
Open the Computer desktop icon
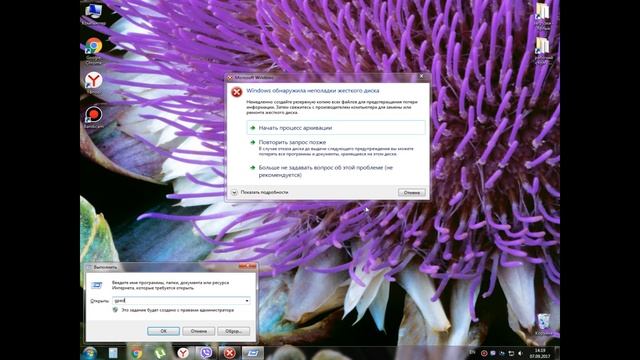(93, 13)
